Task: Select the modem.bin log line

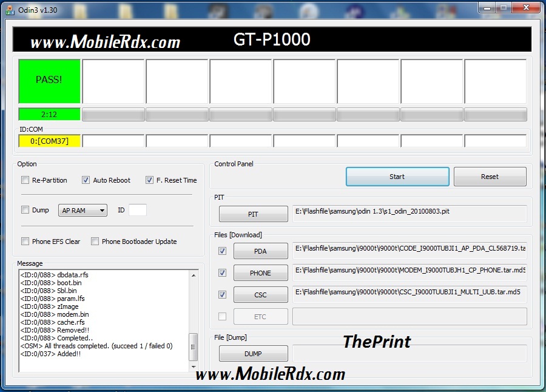Action: pyautogui.click(x=55, y=314)
